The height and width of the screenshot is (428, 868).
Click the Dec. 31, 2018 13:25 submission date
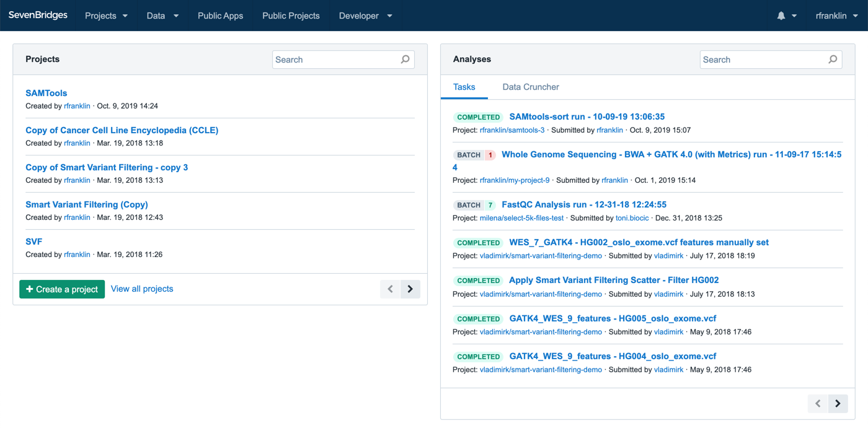689,218
